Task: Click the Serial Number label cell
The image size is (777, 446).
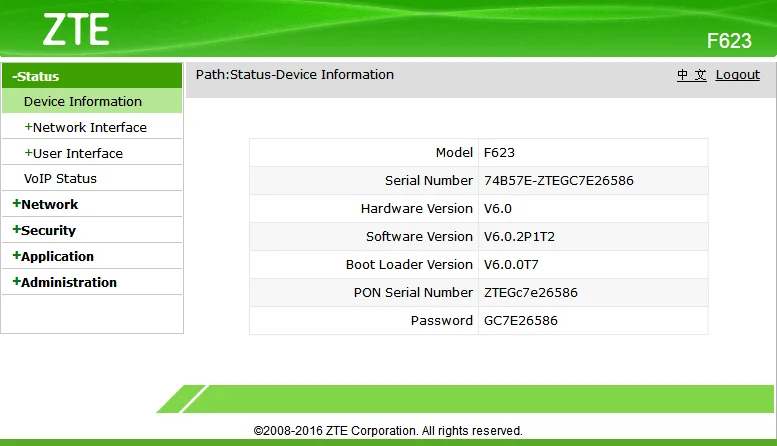Action: 364,180
